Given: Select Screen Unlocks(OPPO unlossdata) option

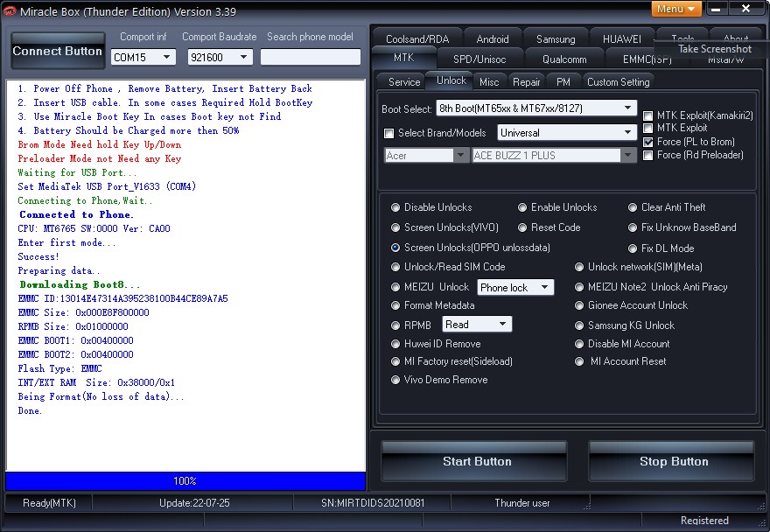Looking at the screenshot, I should click(x=395, y=248).
